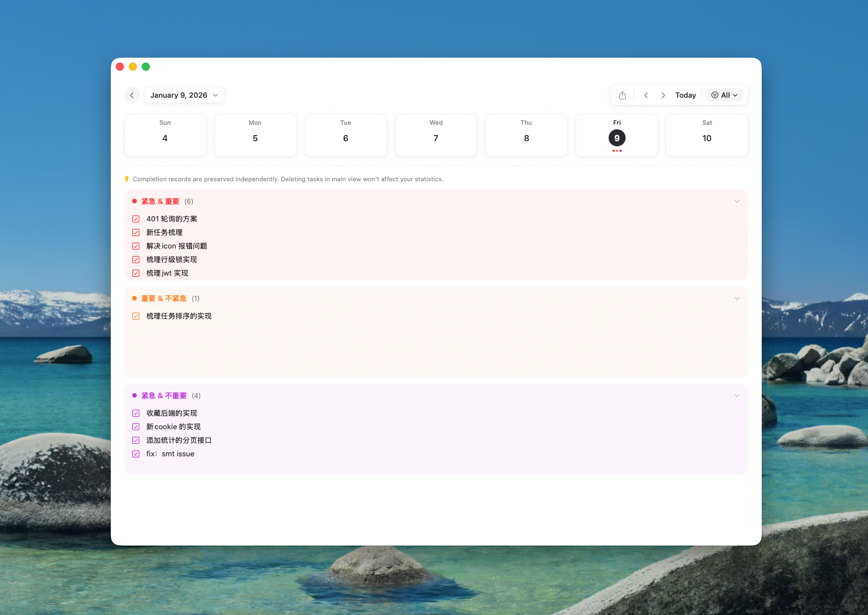Screen dimensions: 868x615
Task: Click the Today button
Action: [685, 95]
